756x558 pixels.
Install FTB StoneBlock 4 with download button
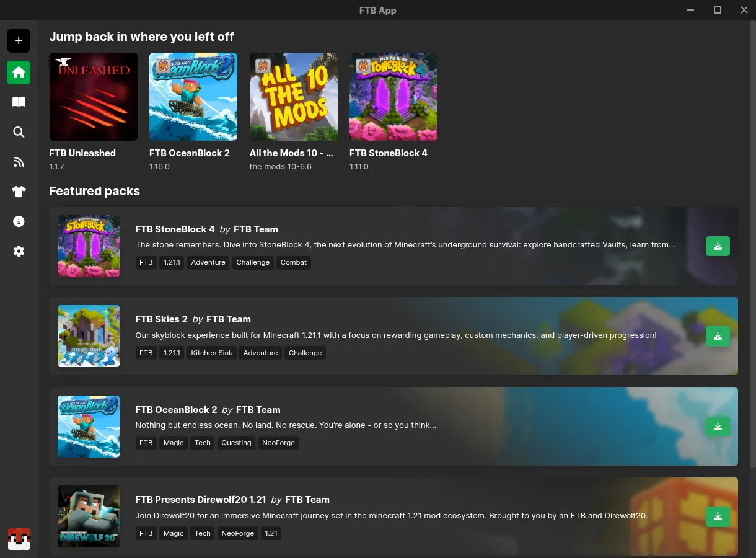pyautogui.click(x=718, y=246)
